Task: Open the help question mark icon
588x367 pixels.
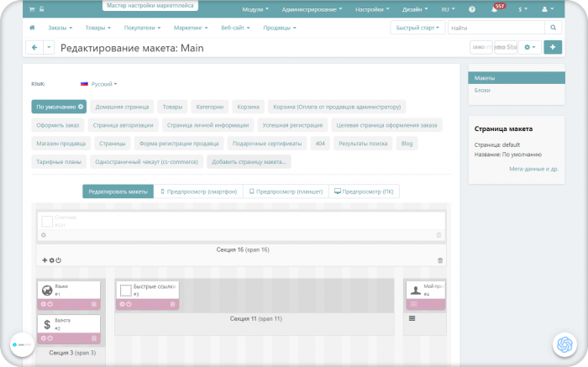Action: [472, 9]
